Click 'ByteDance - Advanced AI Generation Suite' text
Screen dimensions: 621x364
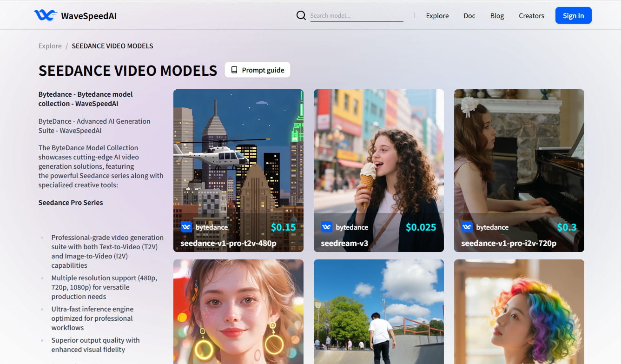click(x=94, y=126)
